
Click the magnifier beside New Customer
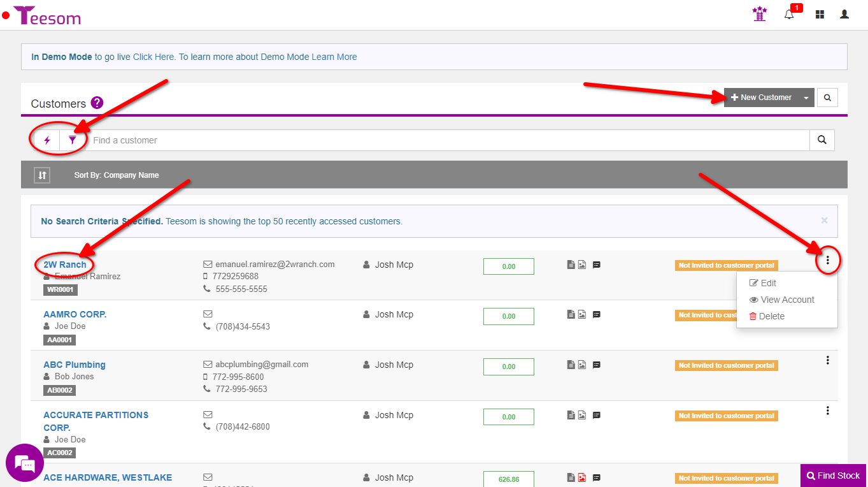click(827, 98)
